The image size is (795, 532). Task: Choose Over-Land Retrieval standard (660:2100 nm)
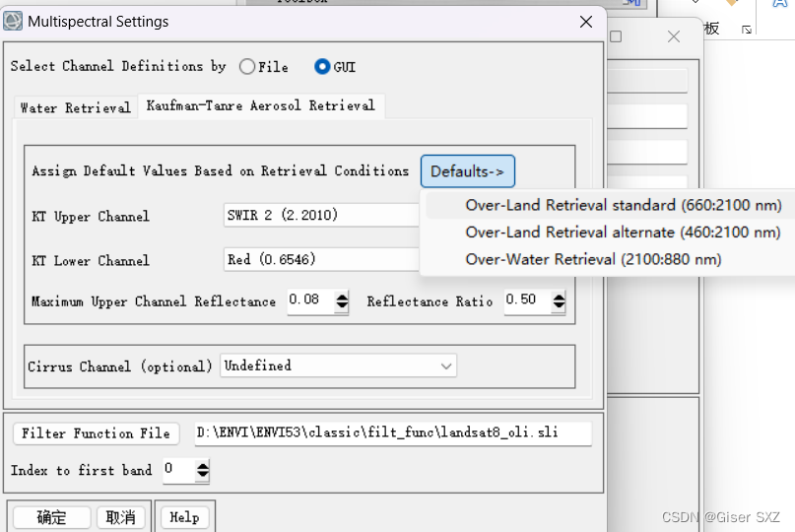click(x=624, y=205)
